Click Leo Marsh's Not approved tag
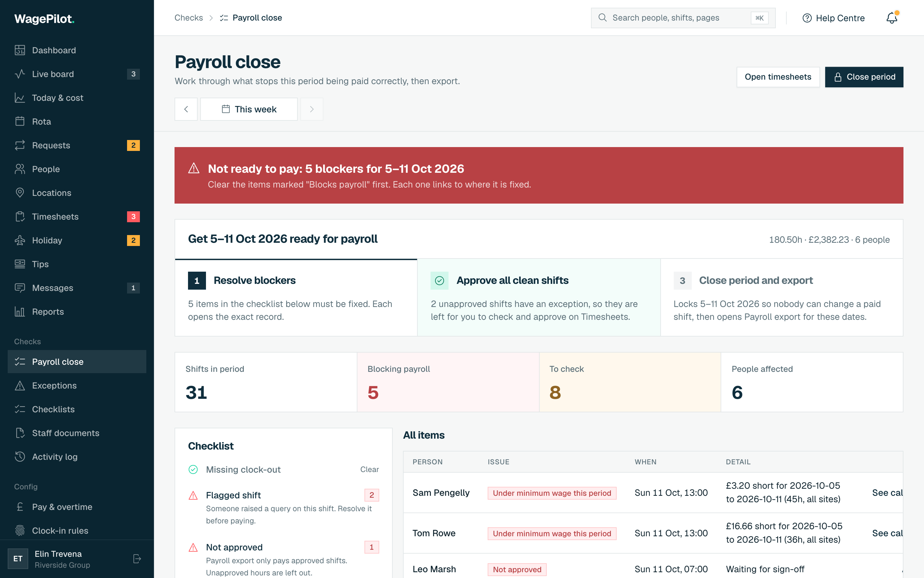Screen dimensions: 924x578 517,569
